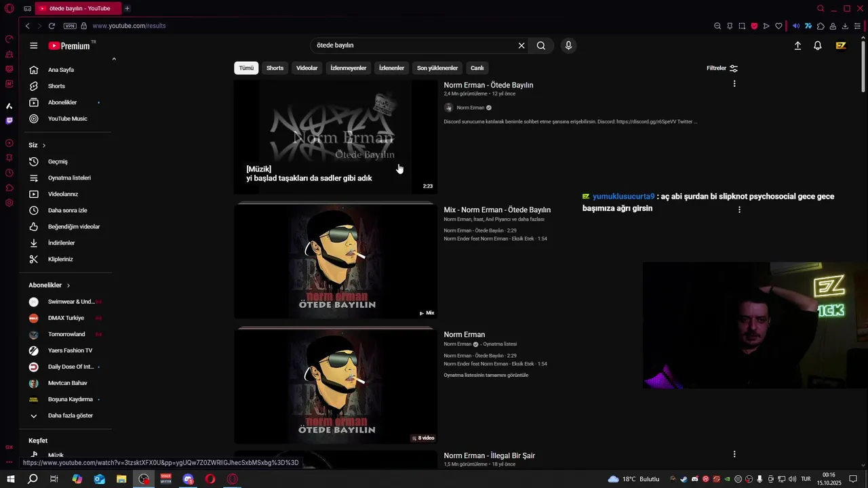Open Mix - Norm Erman - Ötede Bayılın

tap(497, 210)
